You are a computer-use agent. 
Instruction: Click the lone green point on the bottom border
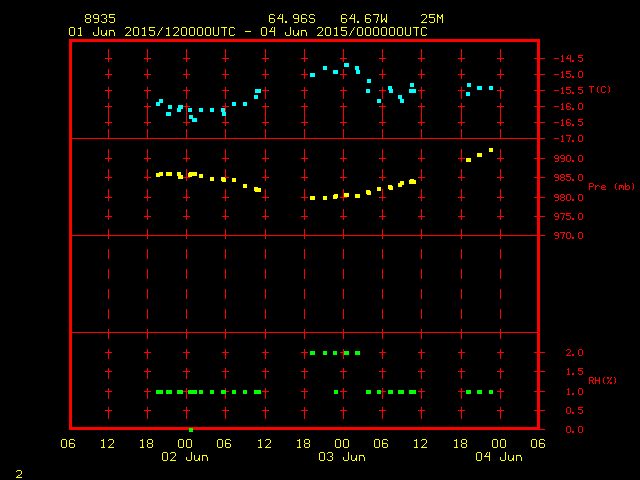pos(191,430)
